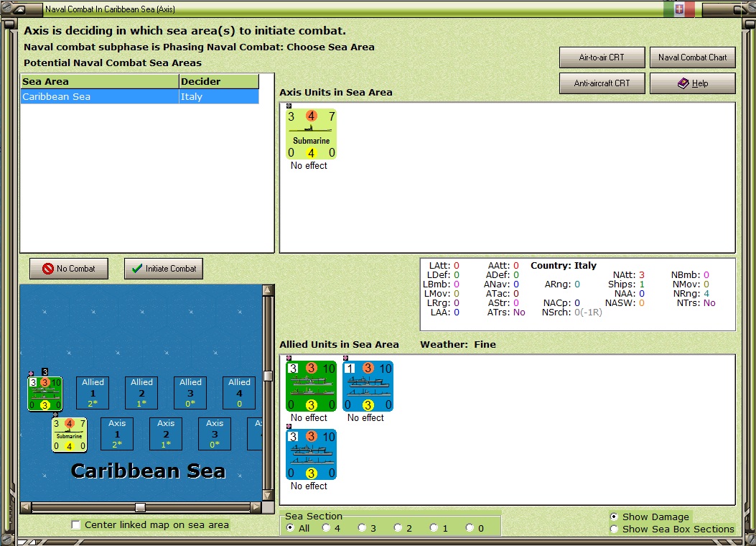Click the map horizontal scrollbar thumb
The height and width of the screenshot is (546, 756).
pyautogui.click(x=140, y=507)
